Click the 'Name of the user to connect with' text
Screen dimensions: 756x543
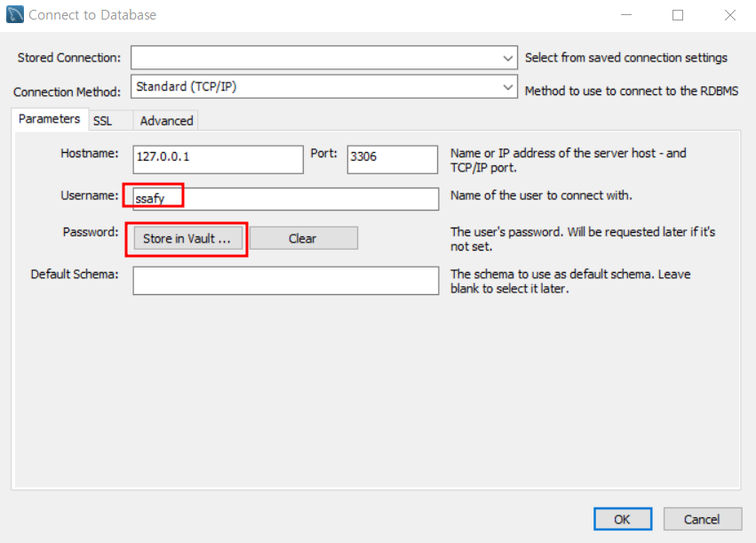[541, 196]
